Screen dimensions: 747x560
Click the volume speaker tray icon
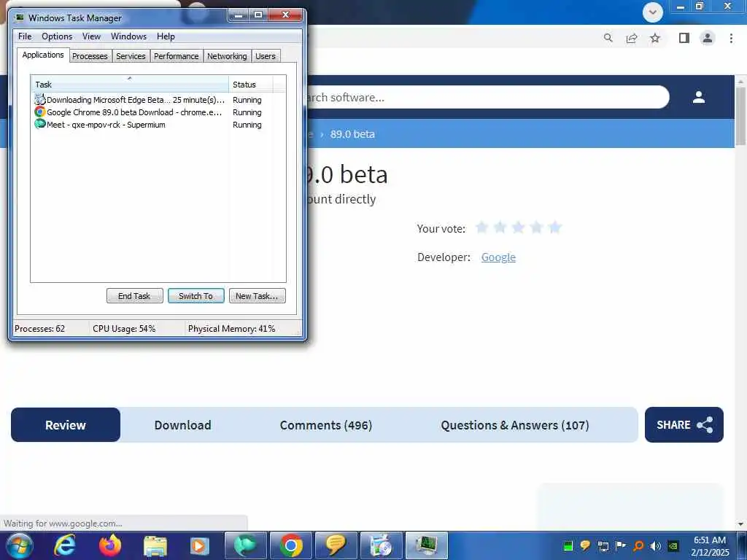tap(656, 546)
